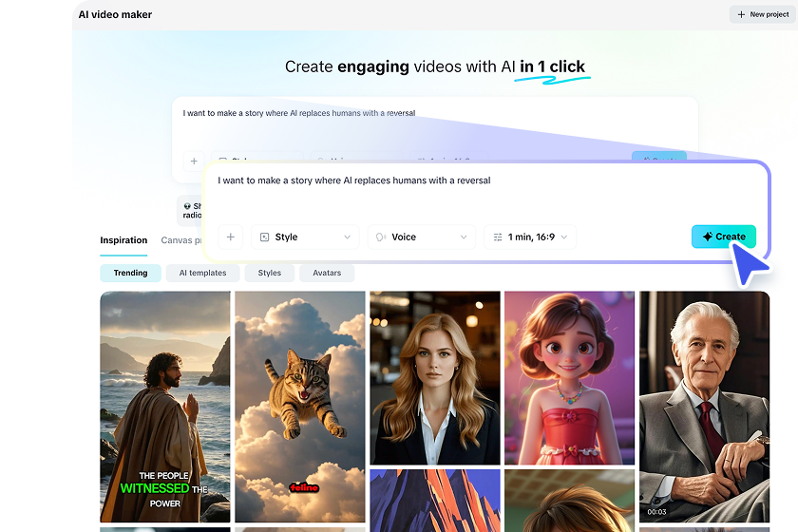The width and height of the screenshot is (798, 532).
Task: Open the Style dropdown
Action: pyautogui.click(x=305, y=237)
